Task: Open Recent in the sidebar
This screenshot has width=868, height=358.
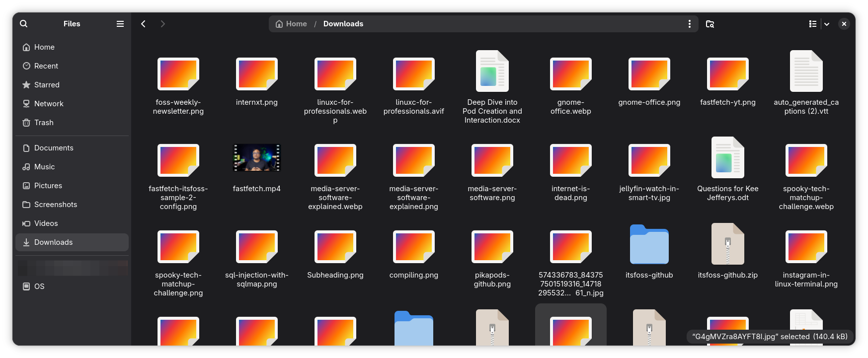Action: [46, 66]
